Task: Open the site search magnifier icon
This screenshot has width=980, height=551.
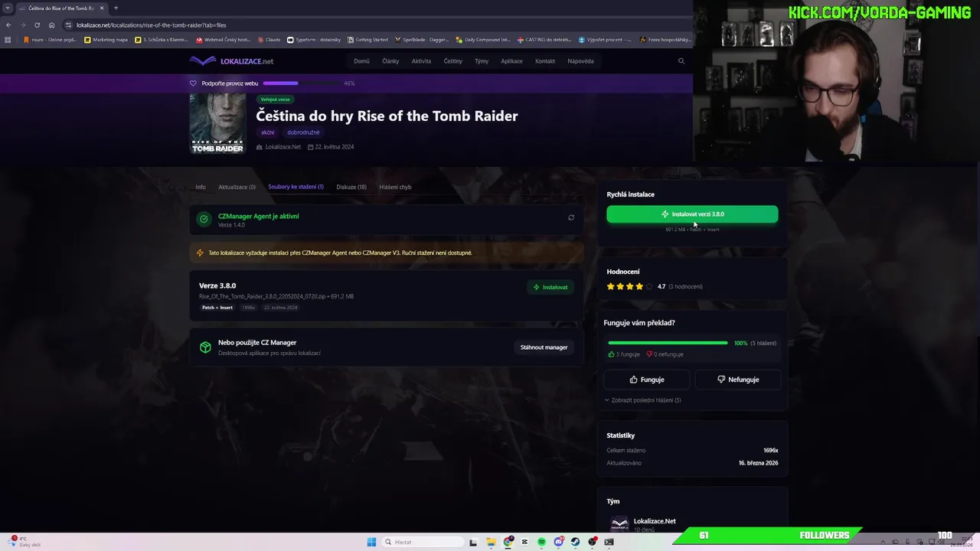Action: pos(681,61)
